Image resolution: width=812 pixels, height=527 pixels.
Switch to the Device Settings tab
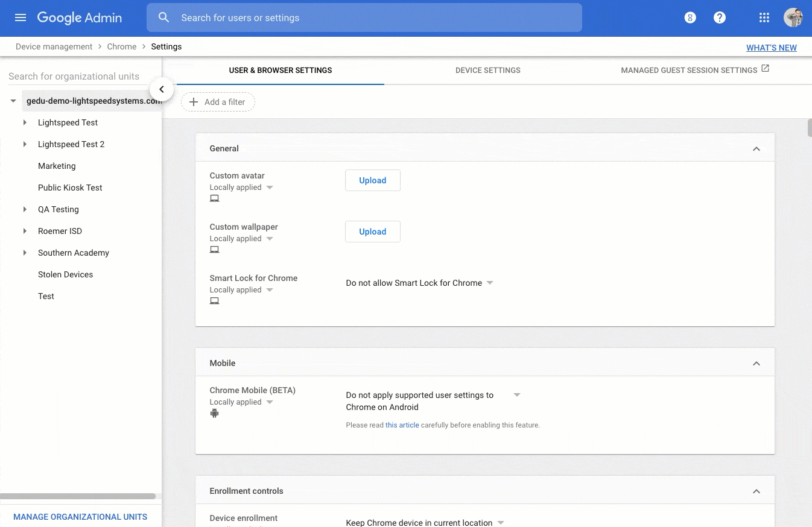[x=487, y=70]
